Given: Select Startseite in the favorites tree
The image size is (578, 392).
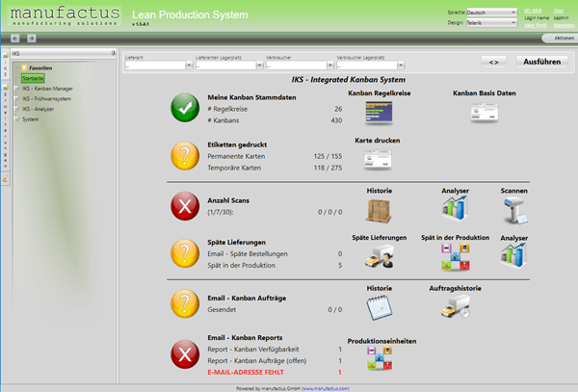Looking at the screenshot, I should coord(33,78).
